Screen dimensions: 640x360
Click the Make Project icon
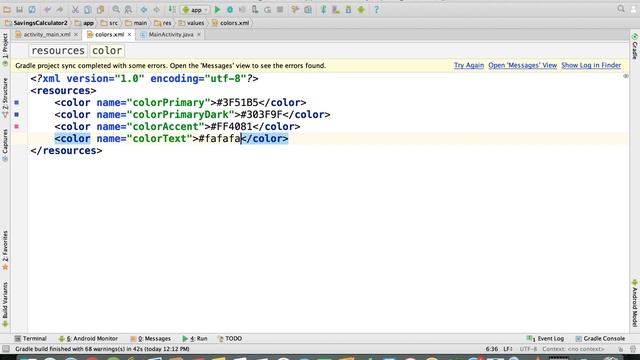[x=172, y=9]
